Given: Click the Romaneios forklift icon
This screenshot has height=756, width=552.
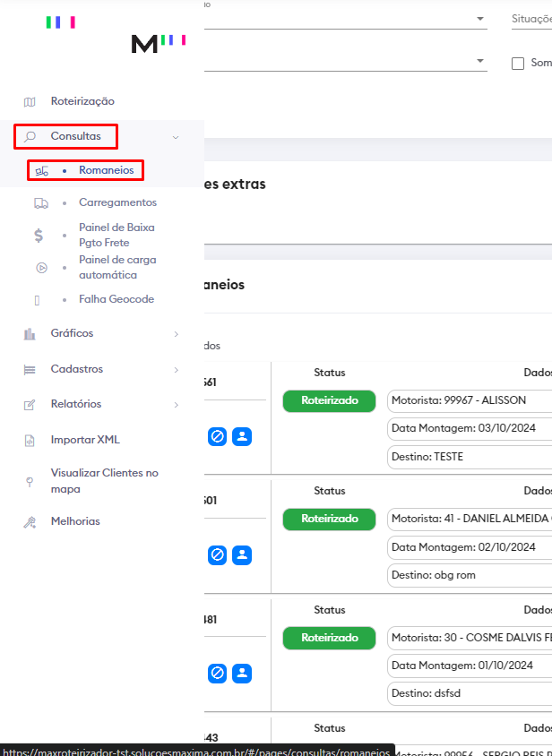Looking at the screenshot, I should tap(42, 171).
